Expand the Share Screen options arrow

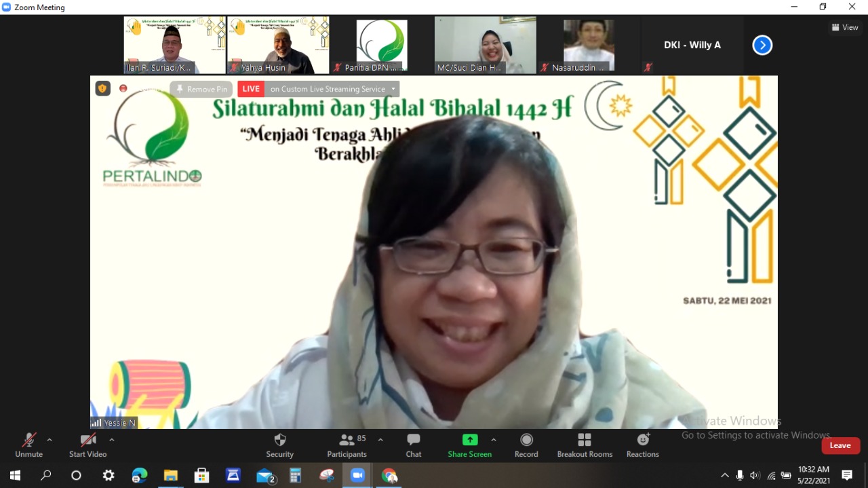pos(494,440)
